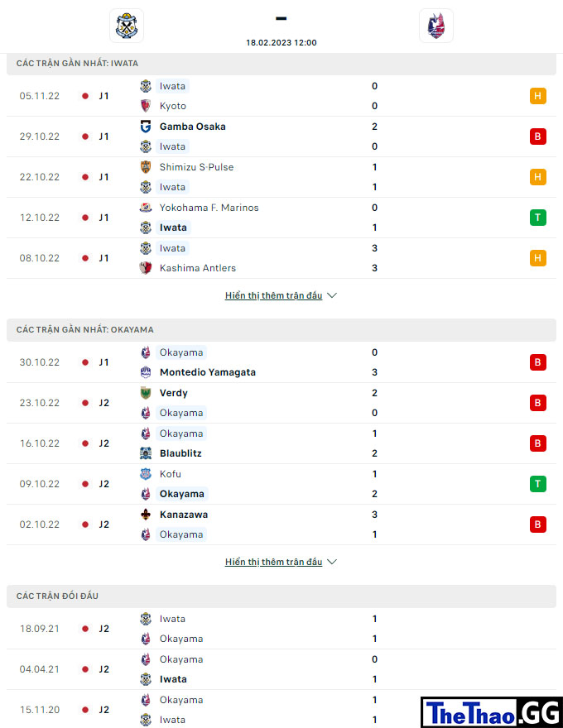Click the red B badge for Gamba Osaka match

point(538,136)
